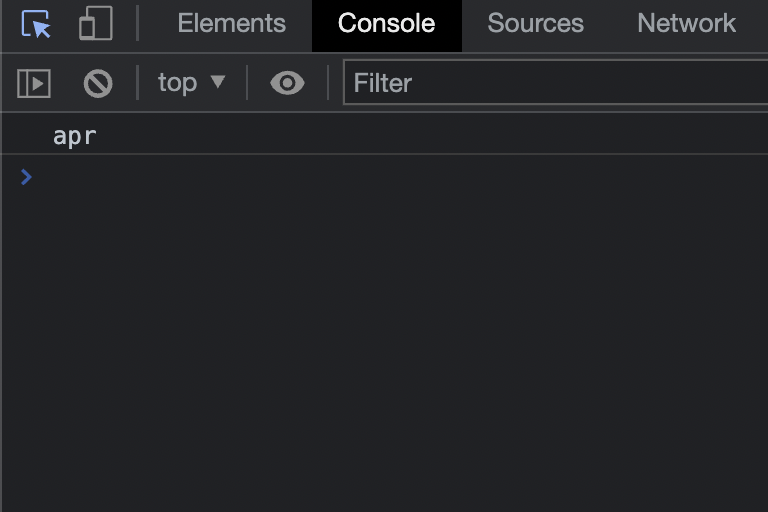This screenshot has height=512, width=768.
Task: Click the word top in context selector
Action: [177, 83]
